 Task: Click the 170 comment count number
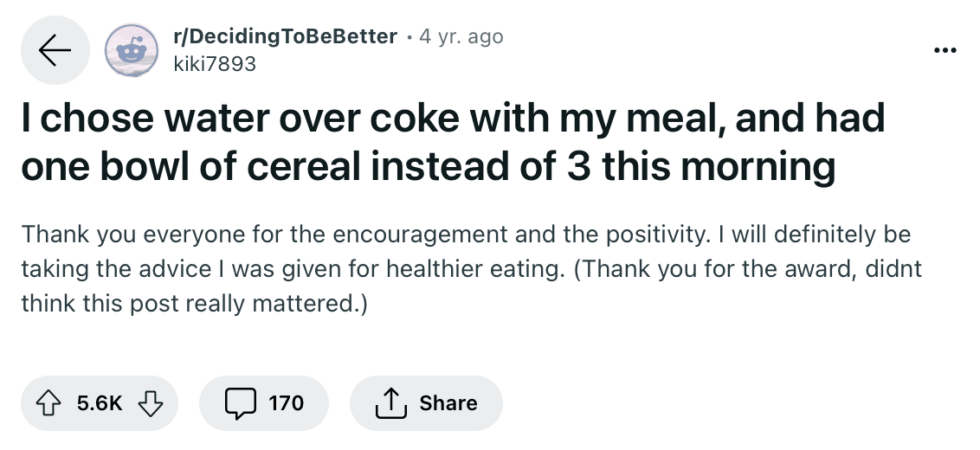point(287,403)
